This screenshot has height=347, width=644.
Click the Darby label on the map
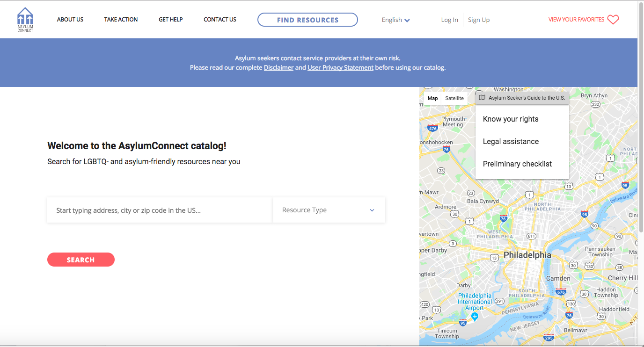coord(463,285)
